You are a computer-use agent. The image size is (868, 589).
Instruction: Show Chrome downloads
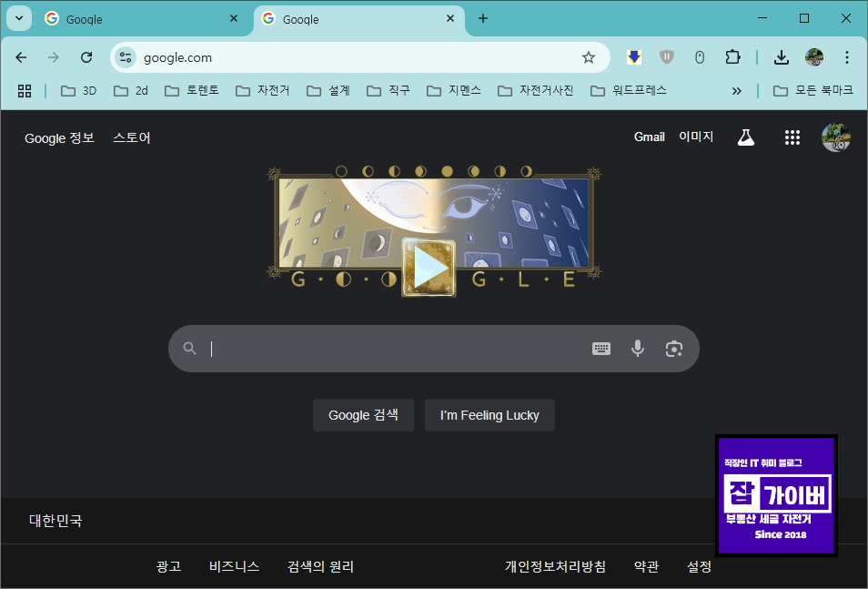click(x=781, y=57)
